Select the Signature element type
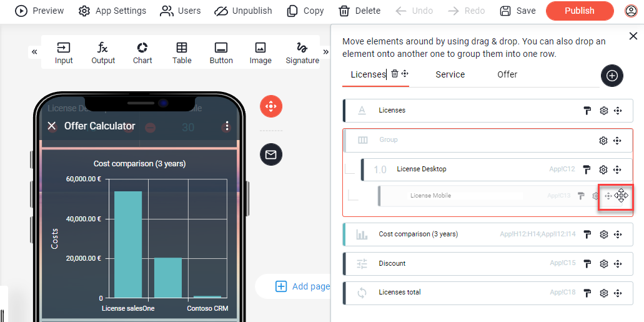This screenshot has height=322, width=644. point(302,54)
